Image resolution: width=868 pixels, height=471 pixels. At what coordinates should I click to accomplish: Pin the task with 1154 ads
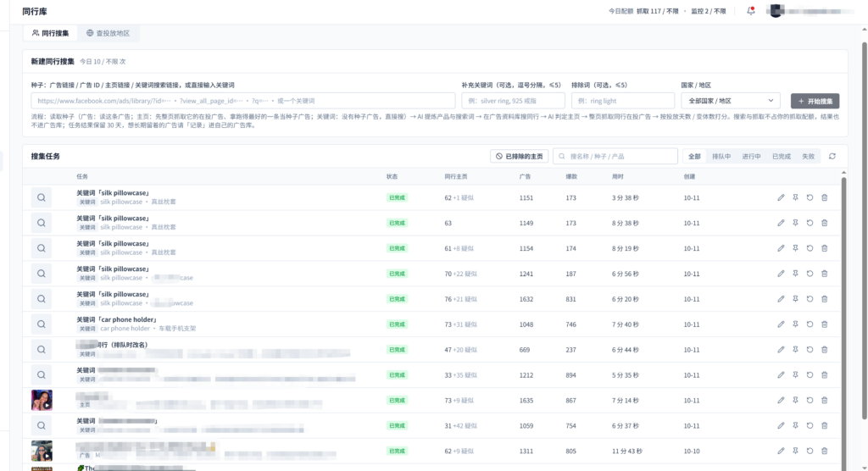(795, 248)
